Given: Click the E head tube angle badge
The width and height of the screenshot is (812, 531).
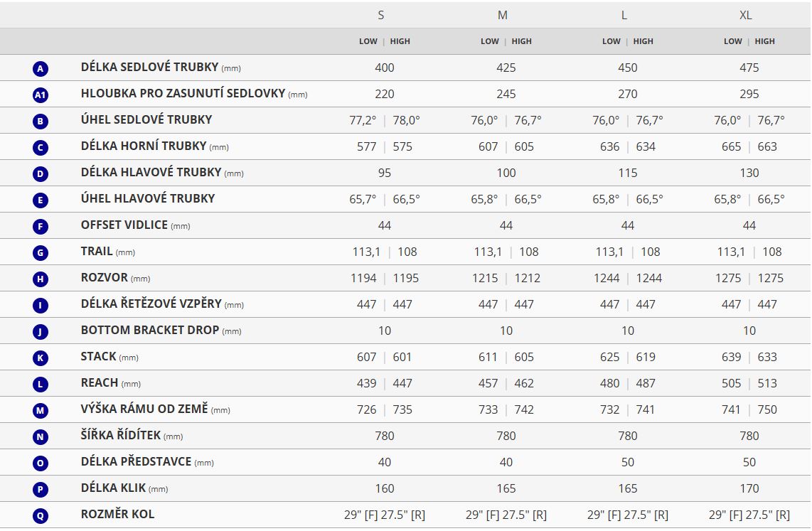Looking at the screenshot, I should (41, 200).
